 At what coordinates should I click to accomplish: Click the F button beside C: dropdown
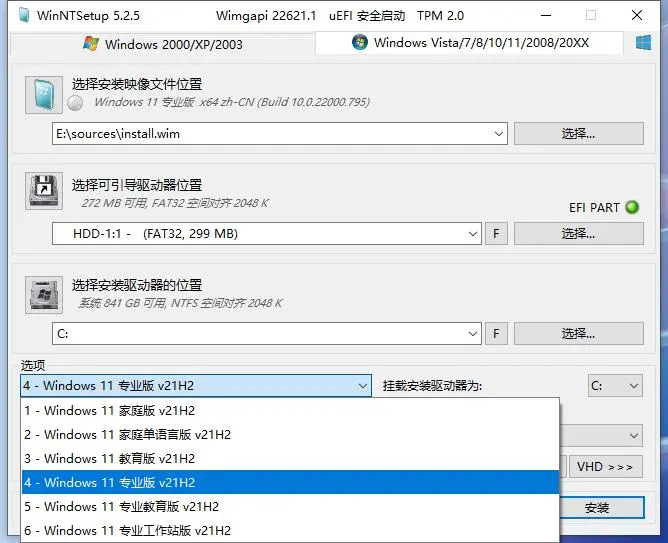point(496,333)
